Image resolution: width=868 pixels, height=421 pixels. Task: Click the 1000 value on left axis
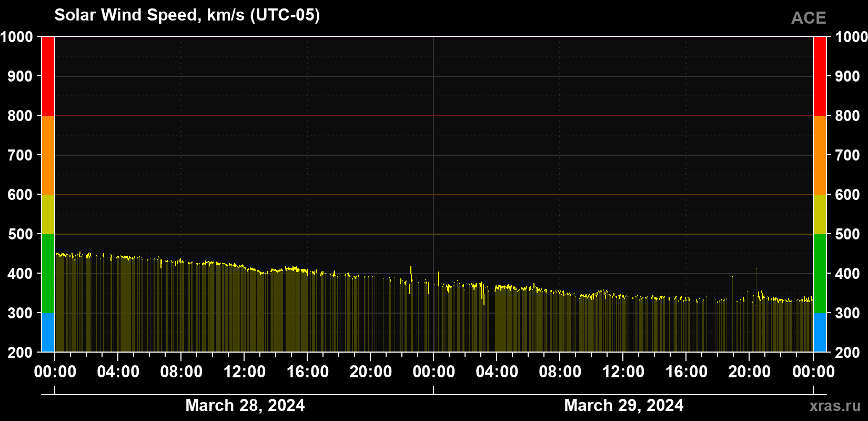point(17,37)
